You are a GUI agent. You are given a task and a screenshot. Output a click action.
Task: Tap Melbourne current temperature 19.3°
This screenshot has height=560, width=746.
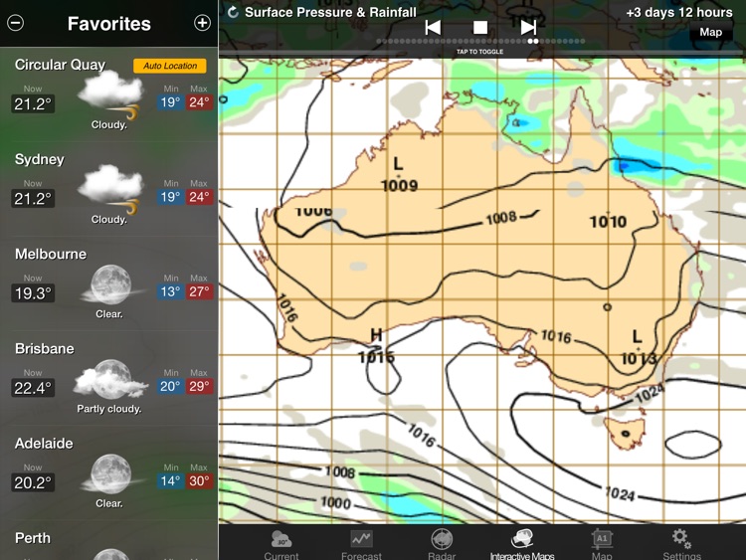point(33,293)
